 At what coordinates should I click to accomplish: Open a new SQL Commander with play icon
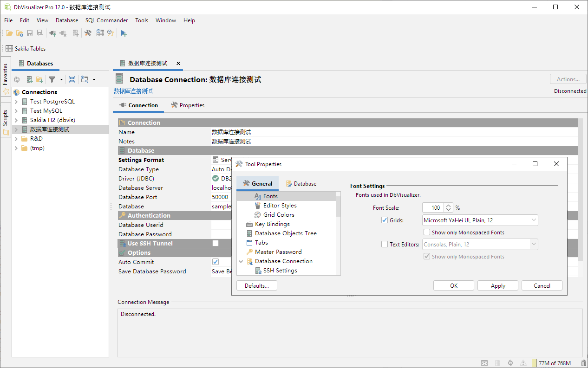[123, 33]
